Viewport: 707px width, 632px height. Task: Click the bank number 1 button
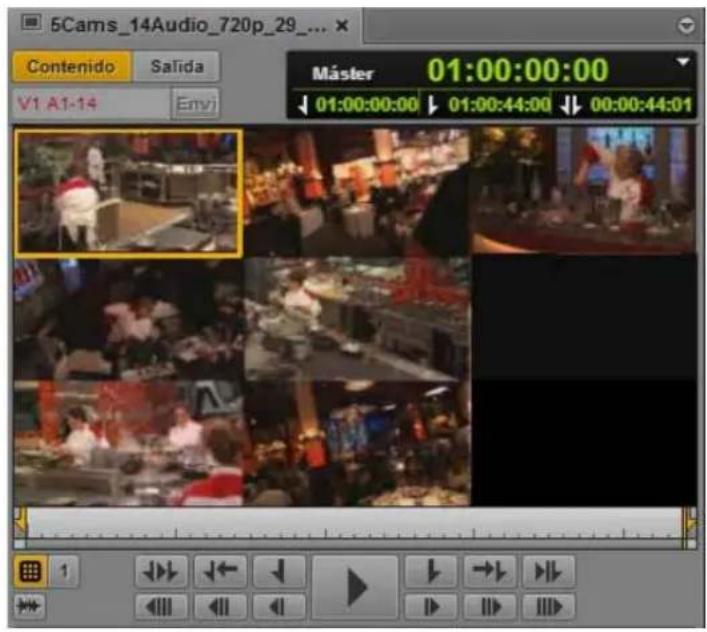[64, 572]
